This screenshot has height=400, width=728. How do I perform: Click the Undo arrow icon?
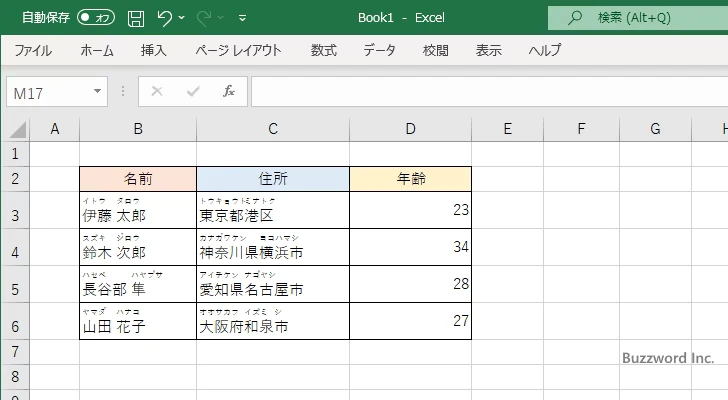click(164, 18)
